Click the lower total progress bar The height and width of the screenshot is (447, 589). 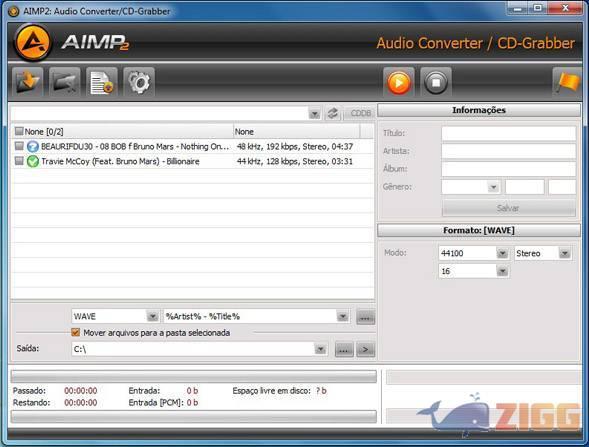tap(194, 416)
